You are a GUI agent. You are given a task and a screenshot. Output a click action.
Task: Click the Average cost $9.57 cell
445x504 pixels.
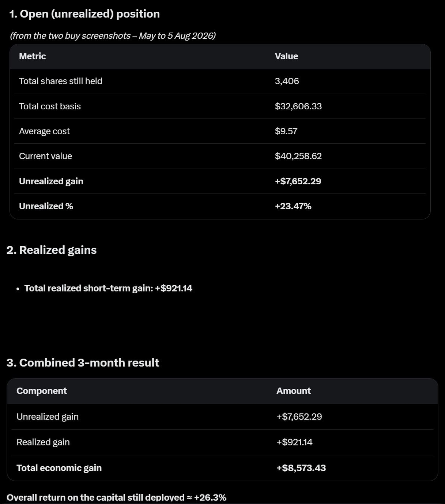coord(286,131)
